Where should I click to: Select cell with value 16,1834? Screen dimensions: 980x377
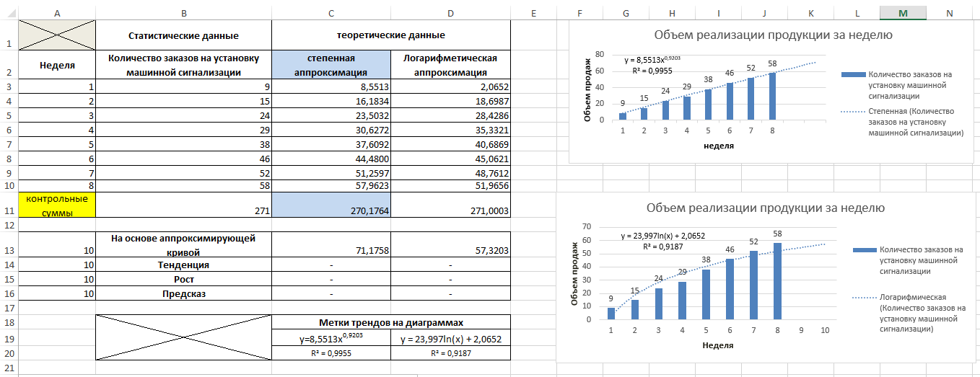coord(331,102)
